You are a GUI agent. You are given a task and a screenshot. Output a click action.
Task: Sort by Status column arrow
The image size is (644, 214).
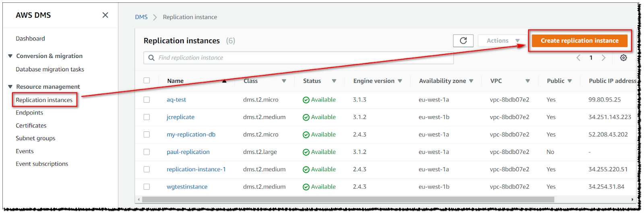click(x=334, y=81)
